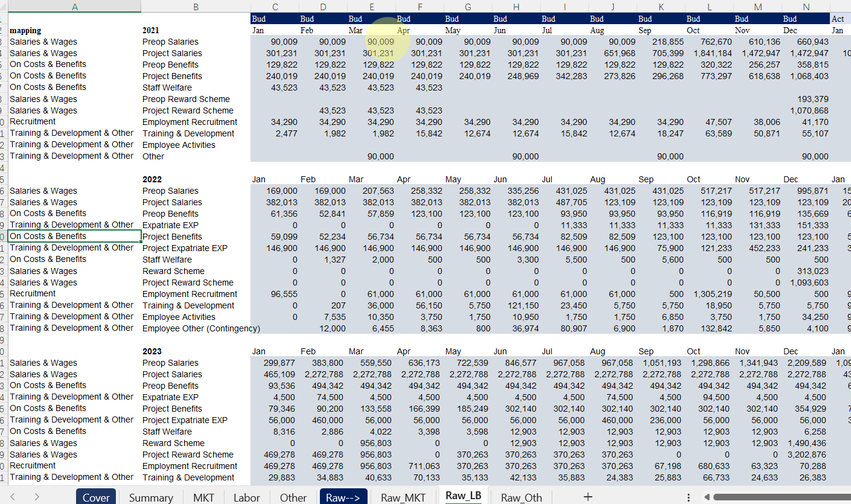851x504 pixels.
Task: Click the previous sheet navigation arrow
Action: point(13,497)
